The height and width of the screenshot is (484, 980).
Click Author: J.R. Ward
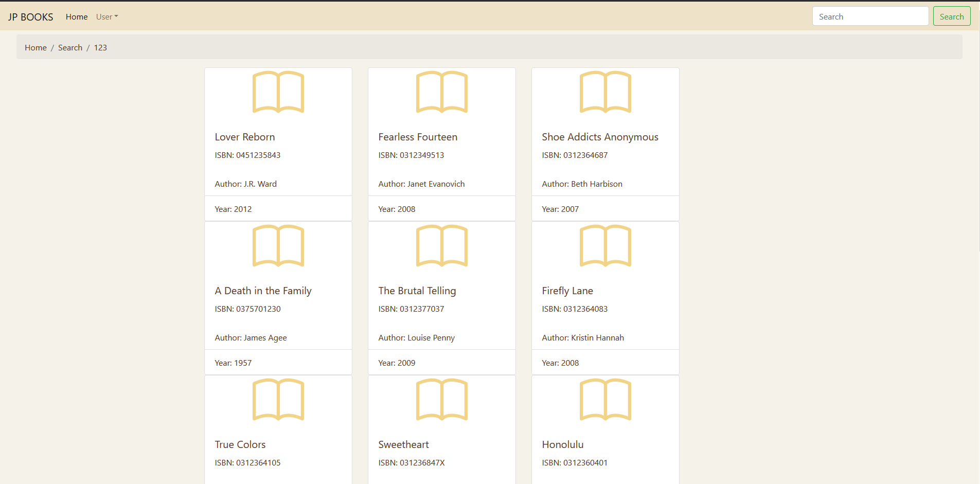click(245, 184)
